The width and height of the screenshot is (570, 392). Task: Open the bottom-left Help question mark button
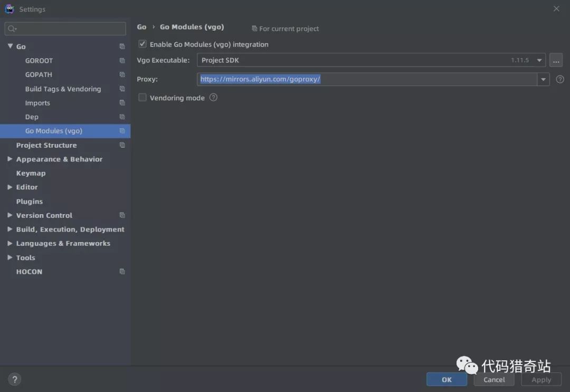(15, 379)
